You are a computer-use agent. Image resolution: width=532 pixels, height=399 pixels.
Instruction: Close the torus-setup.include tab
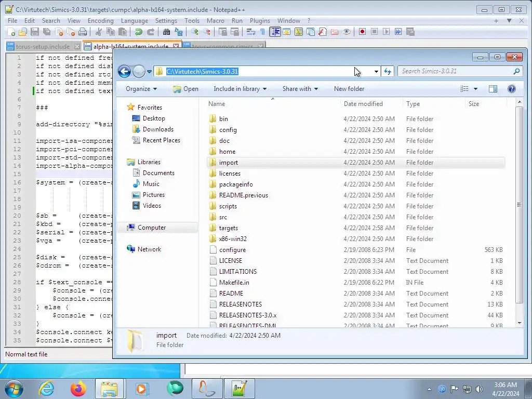coord(77,46)
